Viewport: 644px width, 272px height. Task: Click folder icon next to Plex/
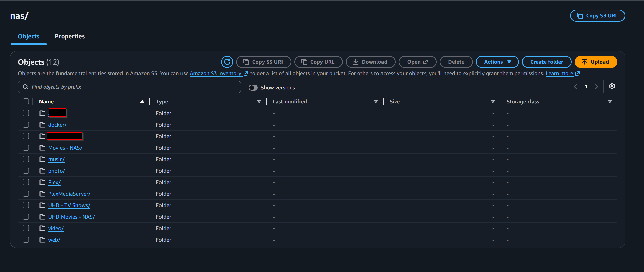click(x=42, y=182)
